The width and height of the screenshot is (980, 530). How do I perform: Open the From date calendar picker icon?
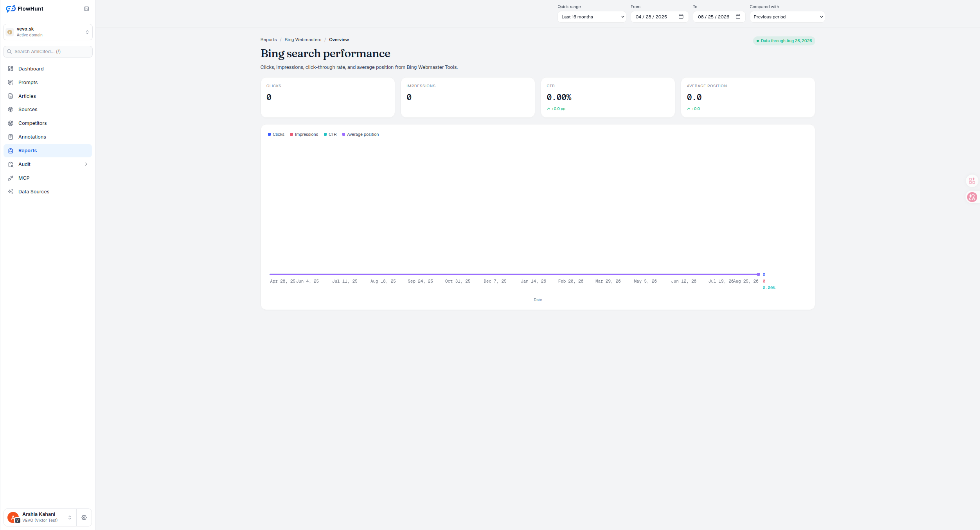[x=681, y=16]
